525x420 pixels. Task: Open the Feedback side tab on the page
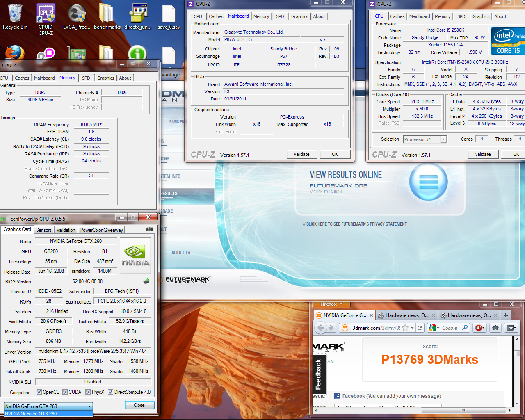(x=318, y=374)
